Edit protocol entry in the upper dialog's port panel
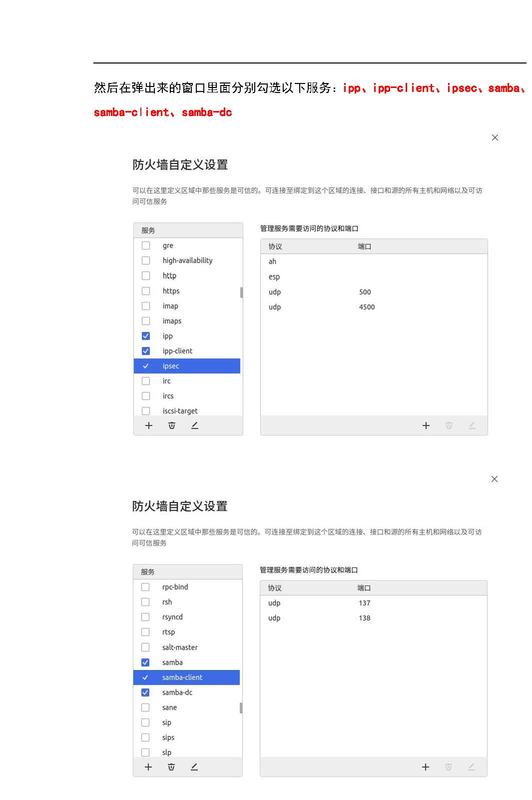 pos(472,425)
